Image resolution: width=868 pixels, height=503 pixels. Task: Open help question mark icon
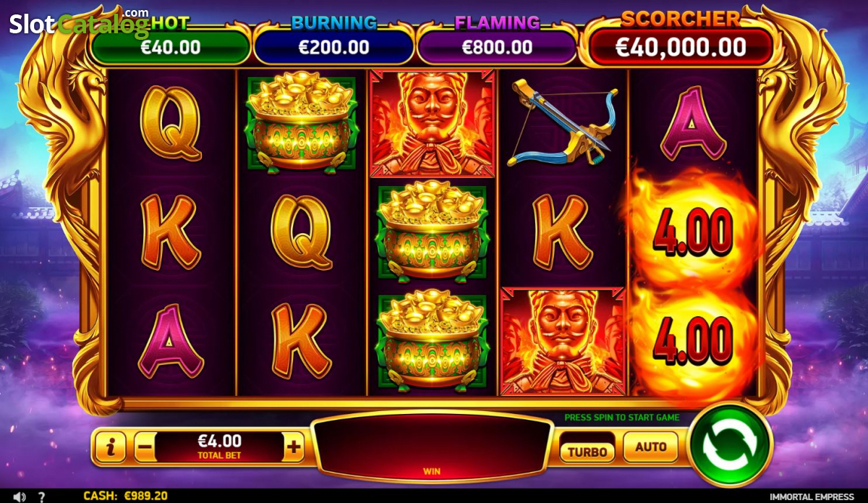[40, 496]
